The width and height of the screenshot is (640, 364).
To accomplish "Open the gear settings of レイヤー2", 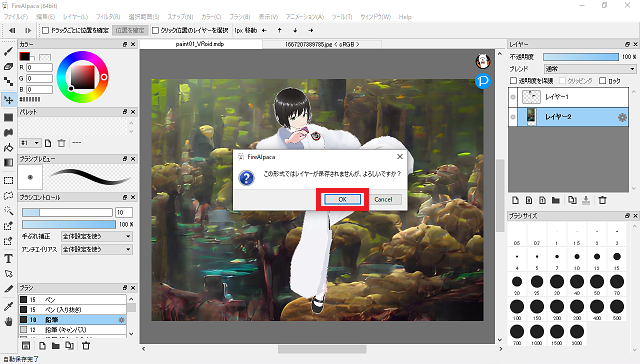I will [x=622, y=118].
